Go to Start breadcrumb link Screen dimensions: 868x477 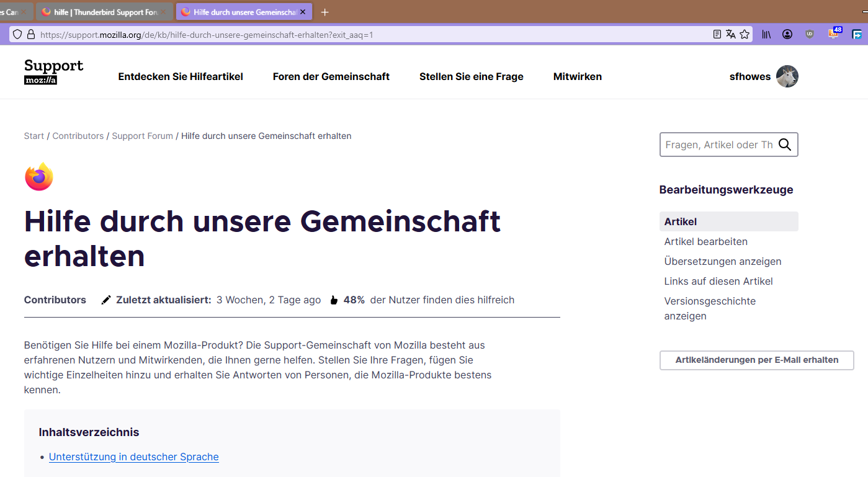point(34,136)
